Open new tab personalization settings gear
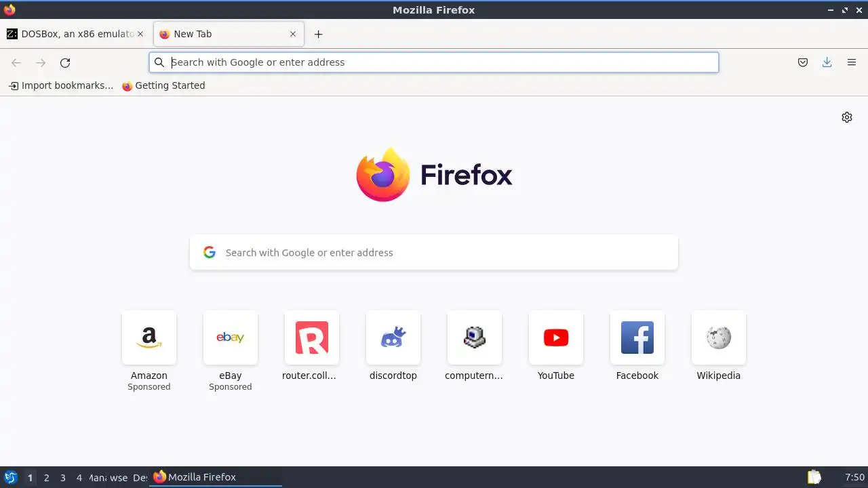 point(847,117)
